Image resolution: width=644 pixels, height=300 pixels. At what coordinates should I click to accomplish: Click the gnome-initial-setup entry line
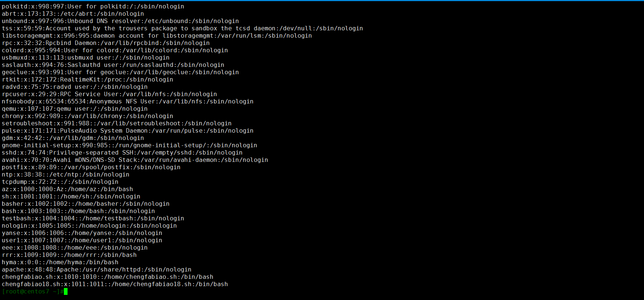[130, 145]
